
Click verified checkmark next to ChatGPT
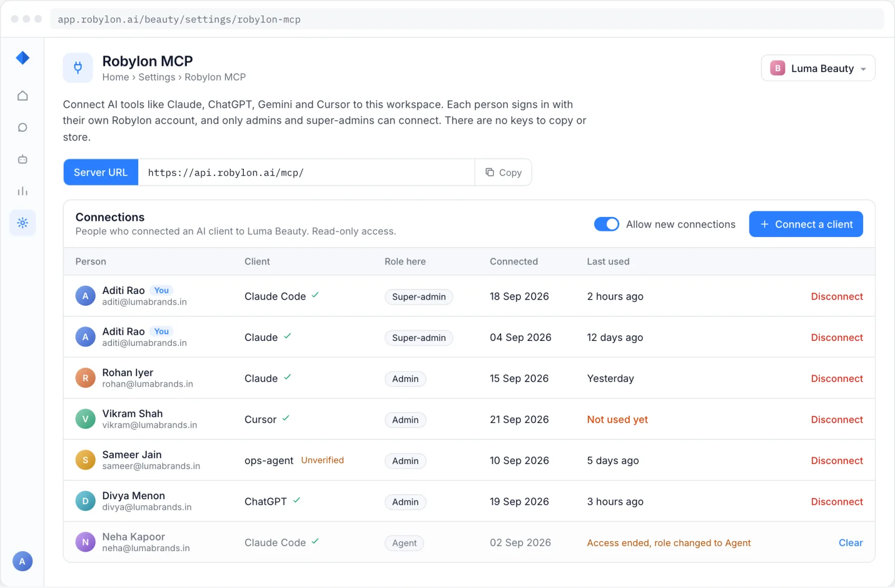click(x=296, y=500)
